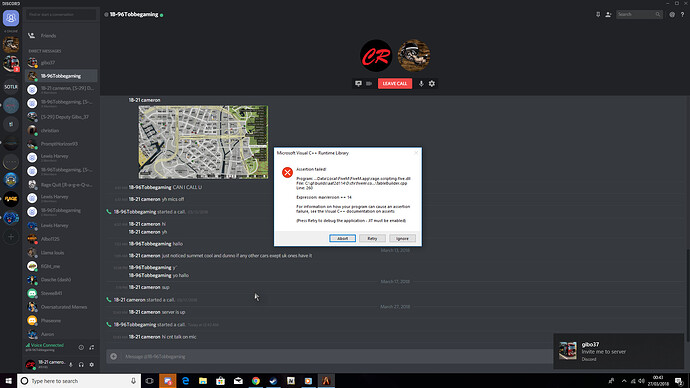The height and width of the screenshot is (388, 690).
Task: Open direct message with gibo37
Action: (x=61, y=62)
